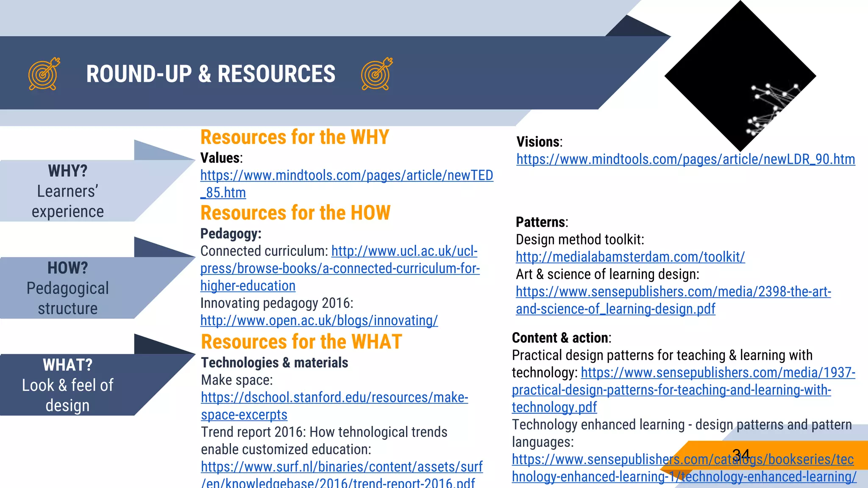Click the slide number 34
Image resolution: width=868 pixels, height=488 pixels.
(741, 455)
